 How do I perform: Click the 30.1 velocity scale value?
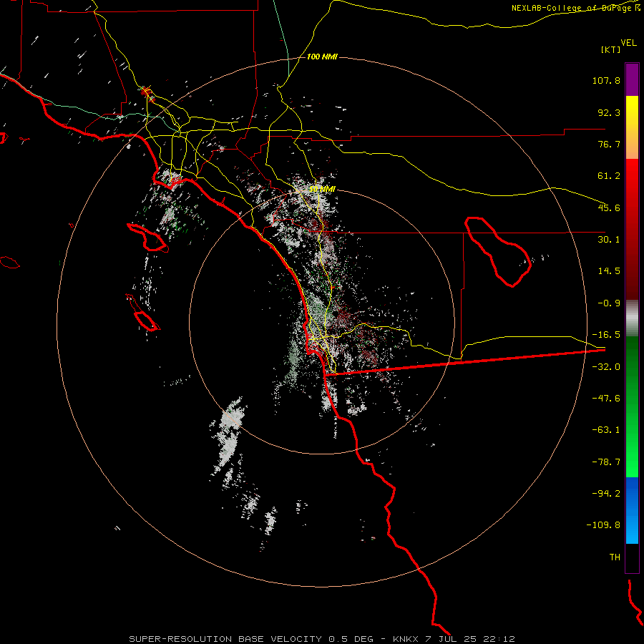(x=609, y=240)
